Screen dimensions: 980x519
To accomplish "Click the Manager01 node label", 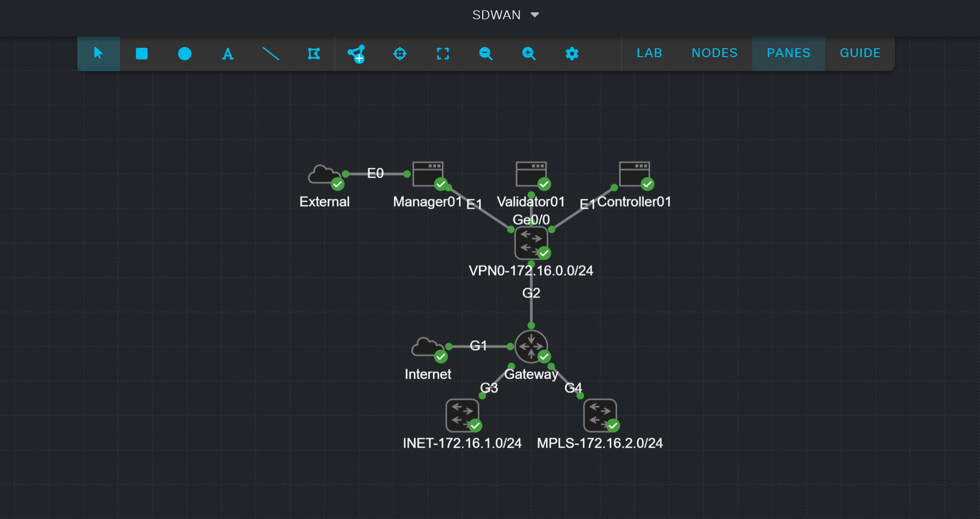I will coord(428,202).
